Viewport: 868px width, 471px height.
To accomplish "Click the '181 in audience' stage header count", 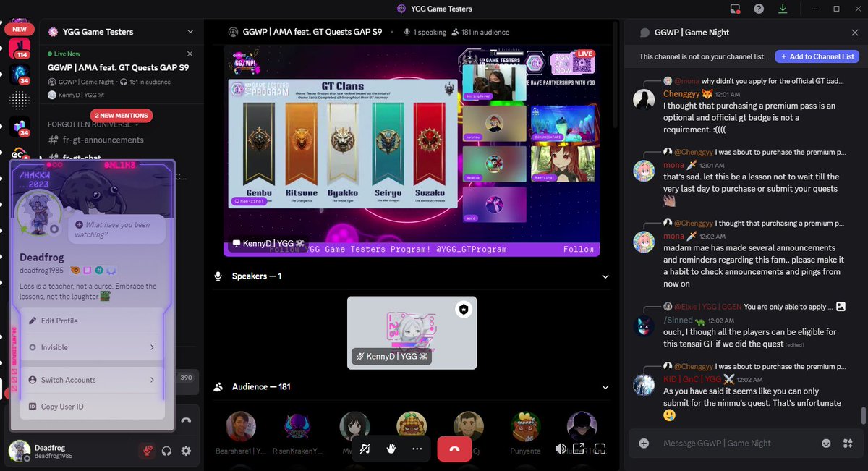I will click(x=480, y=32).
